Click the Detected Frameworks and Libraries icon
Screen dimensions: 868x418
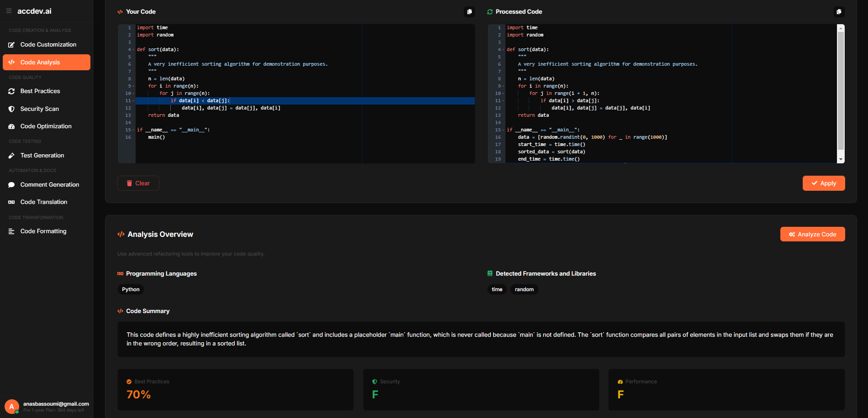(490, 274)
